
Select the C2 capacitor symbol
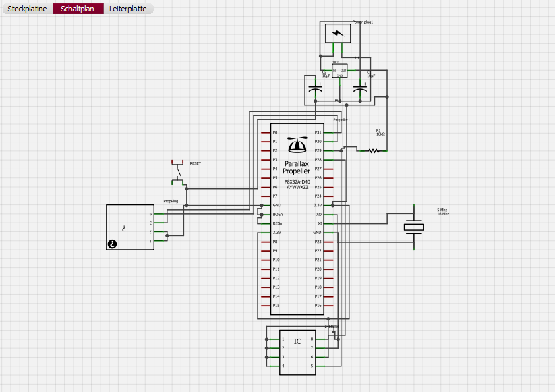click(x=314, y=88)
